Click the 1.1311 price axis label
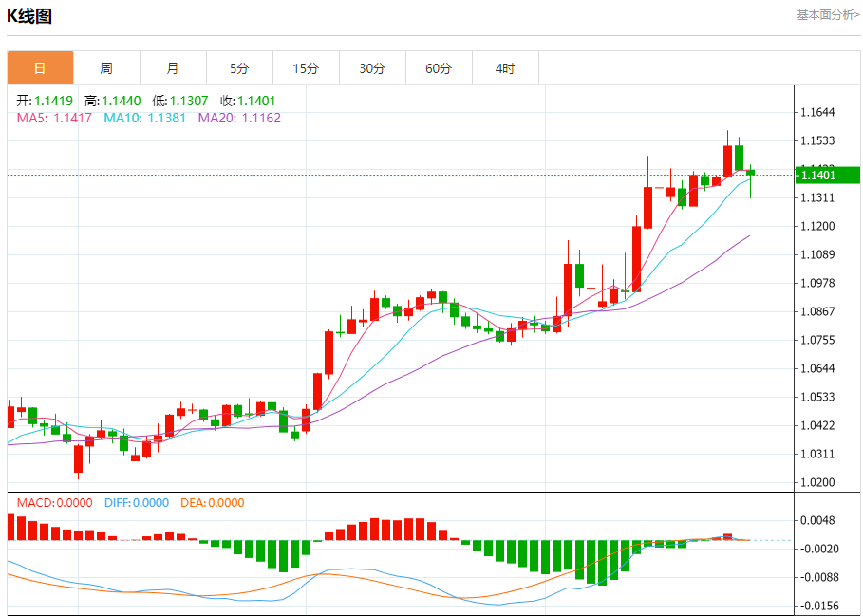Image resolution: width=863 pixels, height=616 pixels. pyautogui.click(x=819, y=198)
